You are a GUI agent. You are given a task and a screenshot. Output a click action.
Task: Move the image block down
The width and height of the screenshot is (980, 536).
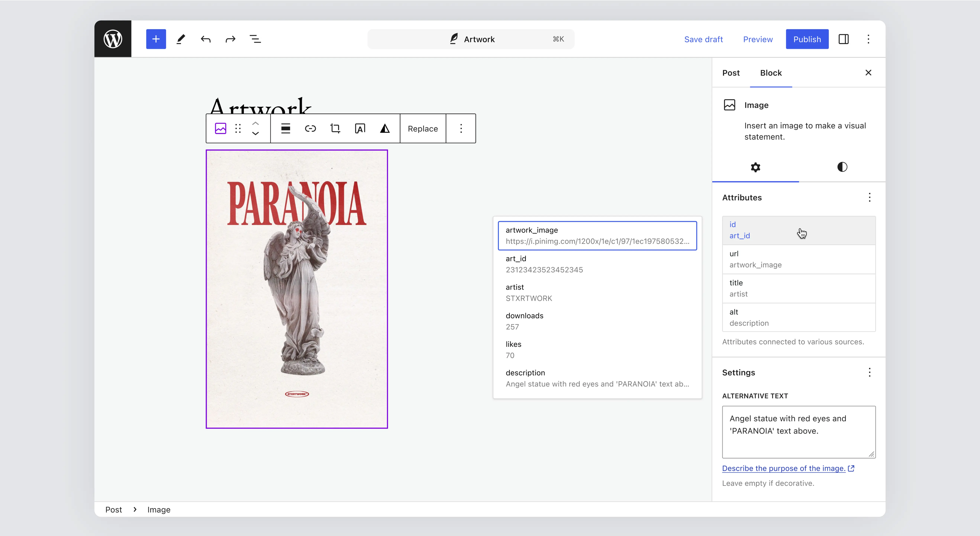(256, 134)
